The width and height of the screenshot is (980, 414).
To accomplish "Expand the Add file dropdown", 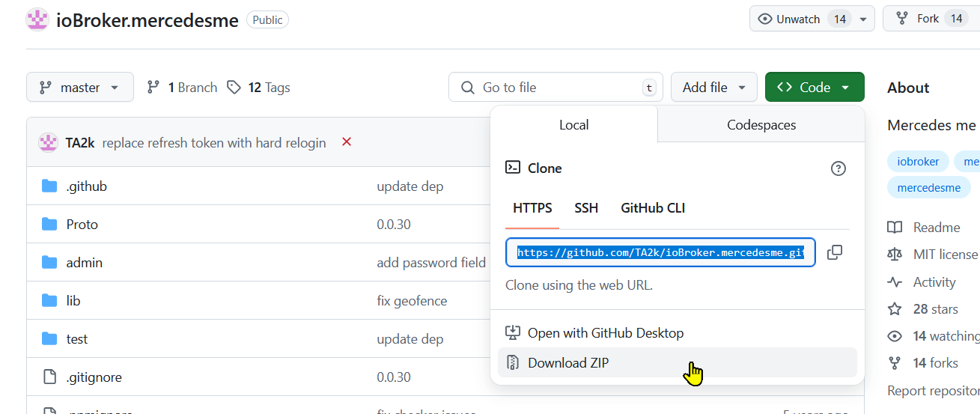I will pos(713,88).
